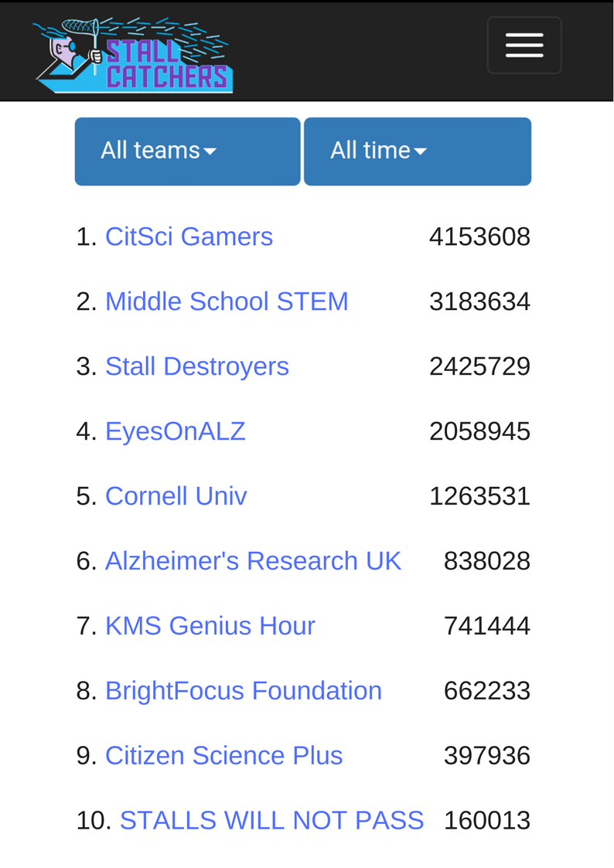Open Alzheimer's Research UK team page
The width and height of the screenshot is (614, 868).
tap(253, 561)
